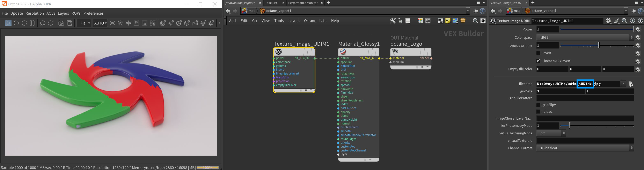Screen dimensions: 644x170
Task: Click the gridFilePattern input field
Action: click(x=585, y=98)
